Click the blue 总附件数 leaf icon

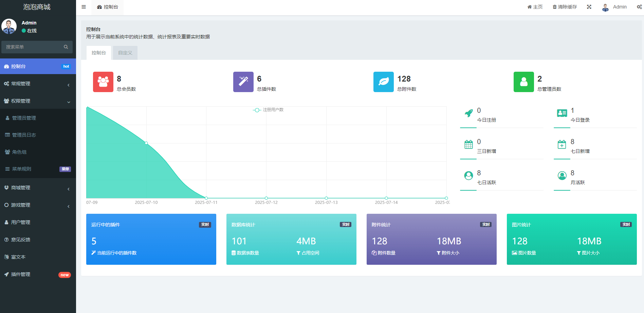384,82
